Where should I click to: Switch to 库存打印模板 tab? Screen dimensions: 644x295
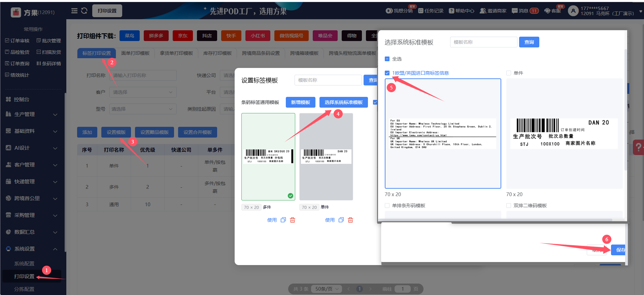click(x=217, y=53)
